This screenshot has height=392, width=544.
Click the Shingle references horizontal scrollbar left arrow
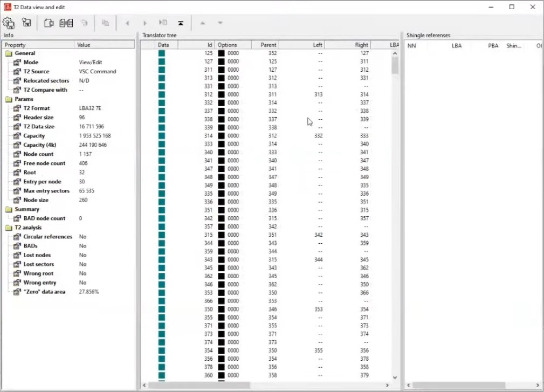[409, 385]
